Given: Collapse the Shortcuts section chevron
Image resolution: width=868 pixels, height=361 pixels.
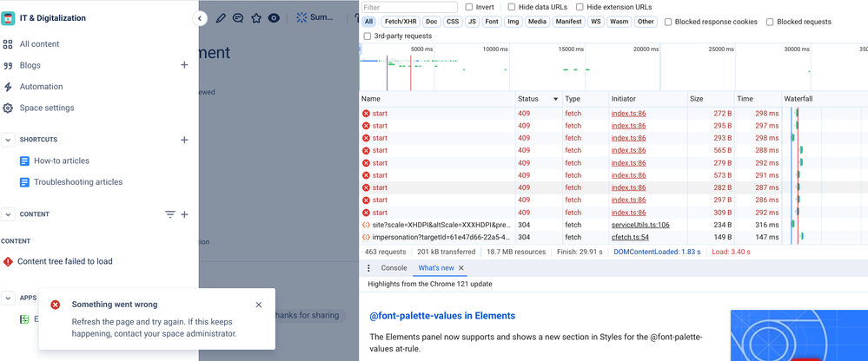Looking at the screenshot, I should (8, 140).
